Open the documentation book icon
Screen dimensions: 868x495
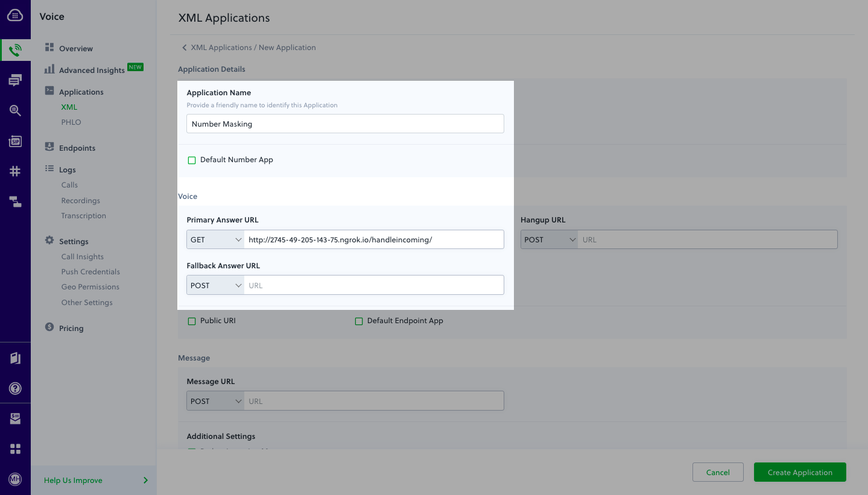click(14, 358)
